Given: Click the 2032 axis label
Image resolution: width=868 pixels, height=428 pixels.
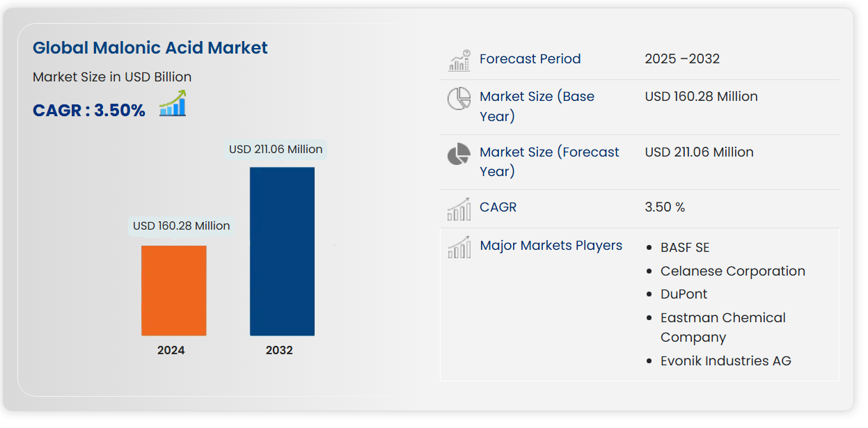Looking at the screenshot, I should pyautogui.click(x=279, y=350).
